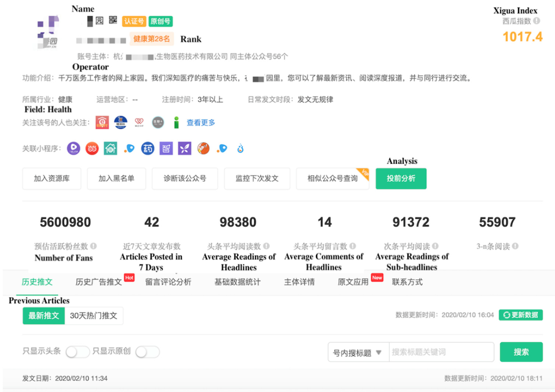Screen dimensions: 555x392
Task: Open the blue flask mini program icon
Action: click(x=240, y=148)
